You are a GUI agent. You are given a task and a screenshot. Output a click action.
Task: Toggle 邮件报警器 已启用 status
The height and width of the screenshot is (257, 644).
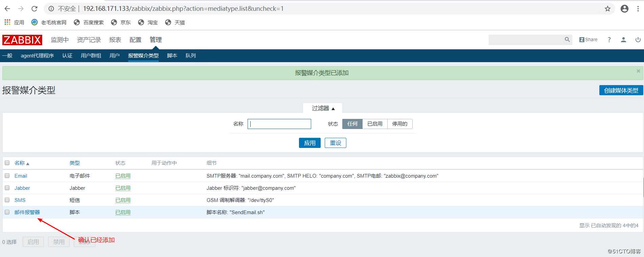[123, 212]
